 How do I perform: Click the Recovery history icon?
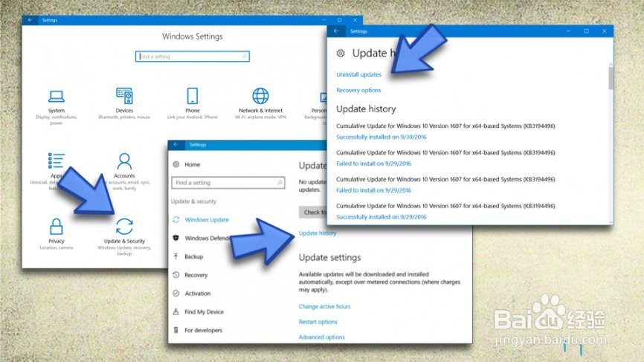point(176,274)
